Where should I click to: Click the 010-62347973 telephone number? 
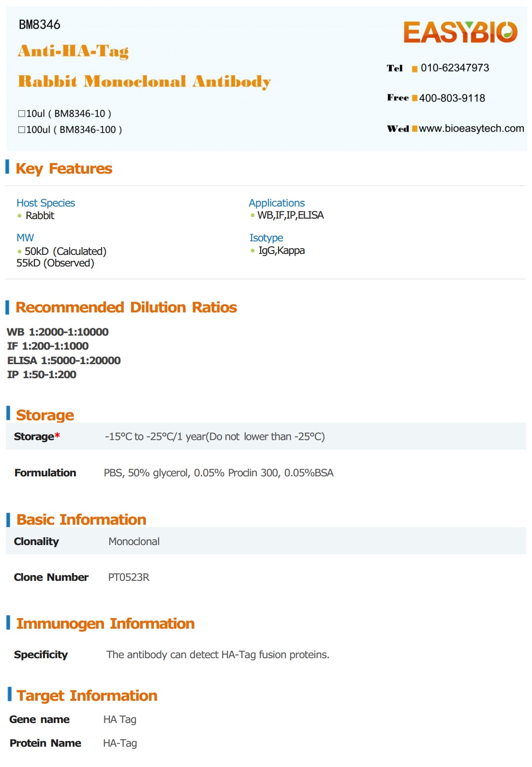coord(455,68)
